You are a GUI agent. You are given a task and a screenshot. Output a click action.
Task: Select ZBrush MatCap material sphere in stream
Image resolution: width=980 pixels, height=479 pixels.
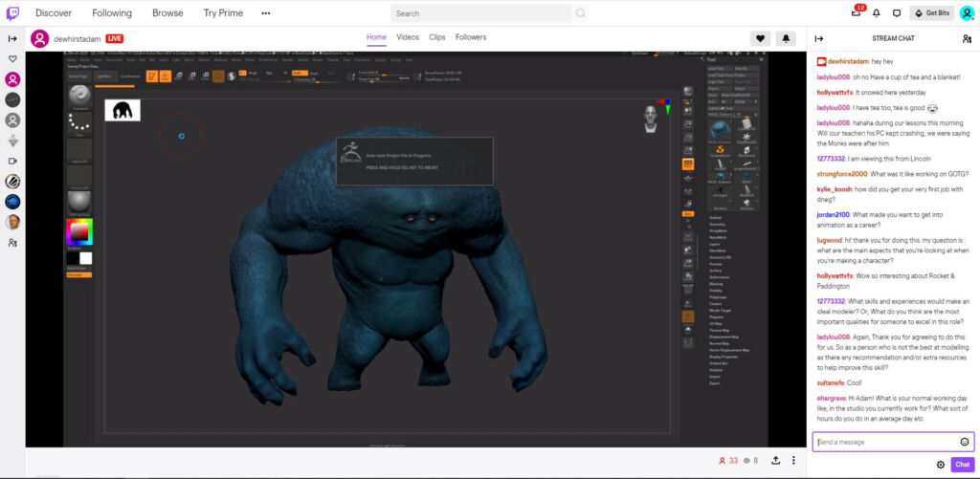(x=79, y=203)
